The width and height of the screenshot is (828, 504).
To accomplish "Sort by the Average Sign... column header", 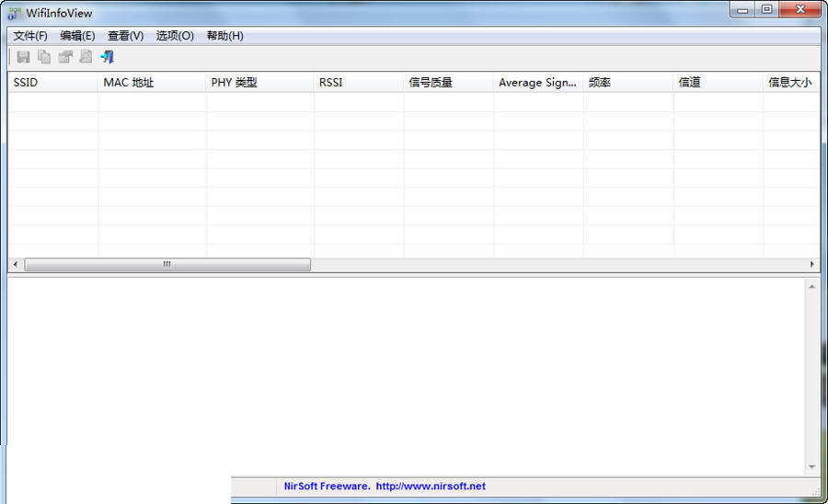I will pyautogui.click(x=538, y=83).
